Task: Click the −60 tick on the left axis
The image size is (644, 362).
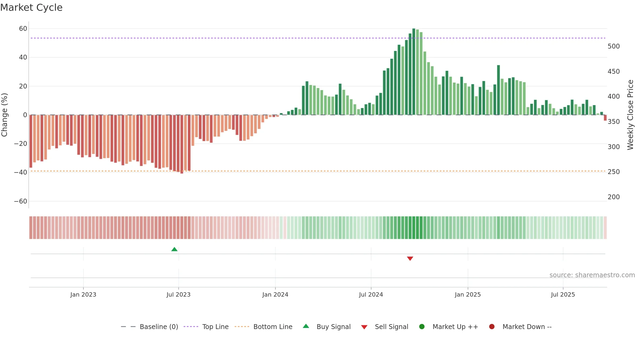Action: pyautogui.click(x=21, y=201)
